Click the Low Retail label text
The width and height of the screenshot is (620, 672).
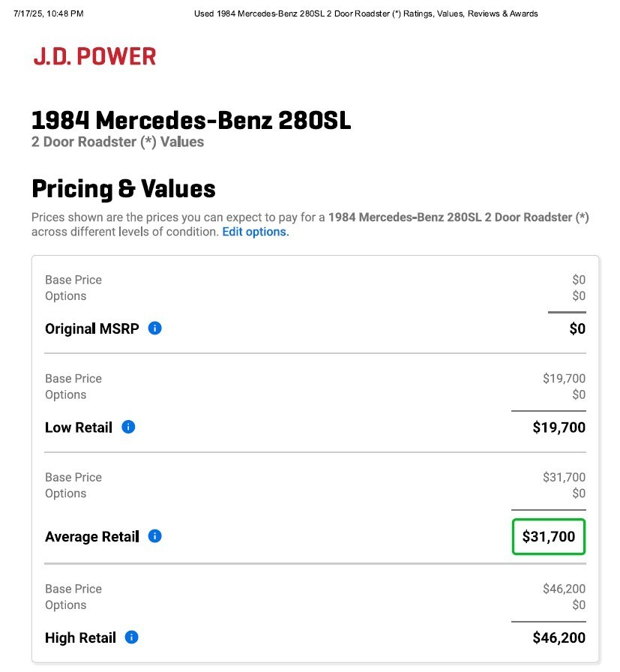[x=79, y=427]
